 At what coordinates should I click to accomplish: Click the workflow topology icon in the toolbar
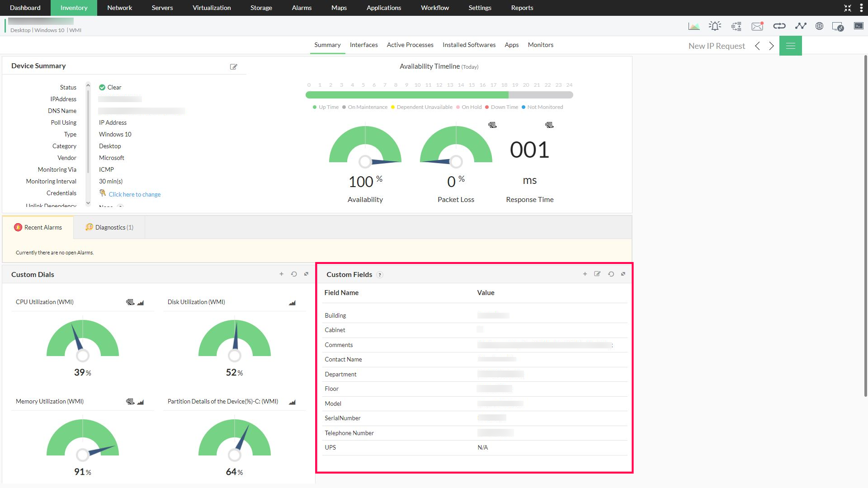(736, 26)
